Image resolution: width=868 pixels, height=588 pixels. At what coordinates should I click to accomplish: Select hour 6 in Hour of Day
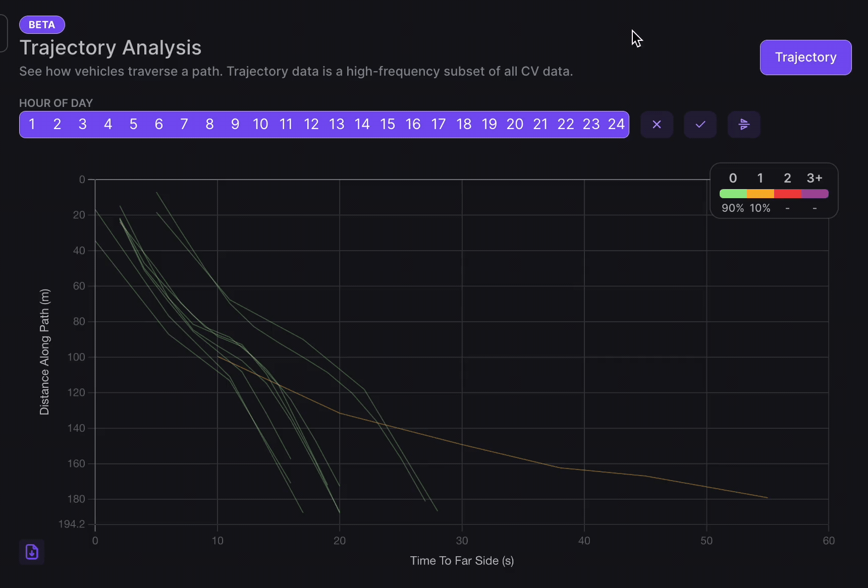click(x=158, y=124)
